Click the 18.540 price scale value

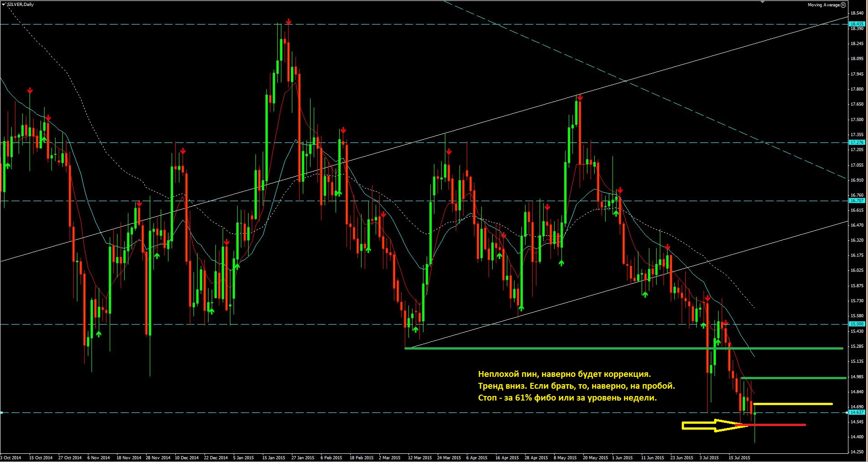coord(857,13)
